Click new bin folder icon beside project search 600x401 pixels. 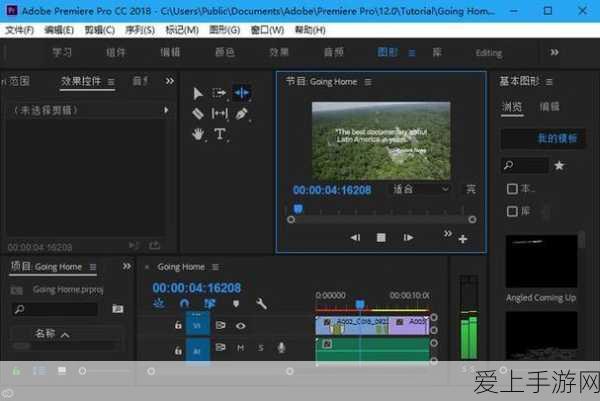(x=118, y=309)
